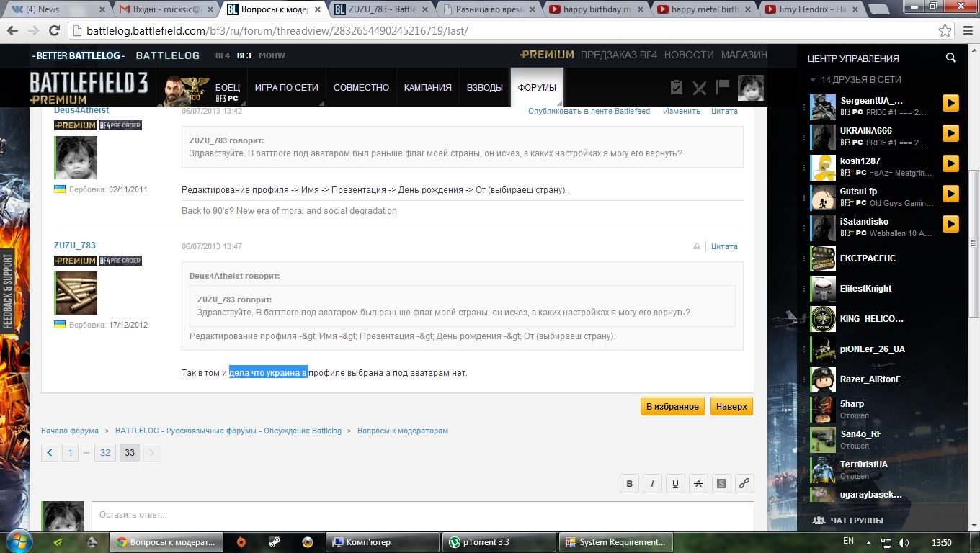The width and height of the screenshot is (980, 553).
Task: Apply bold formatting in reply editor
Action: click(x=629, y=484)
